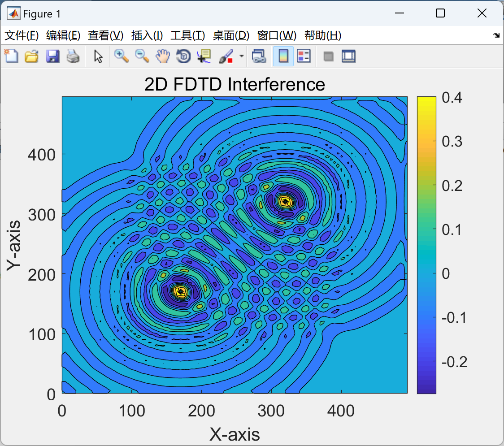The width and height of the screenshot is (504, 446).
Task: Create a new figure with toolbar icon
Action: [x=12, y=56]
